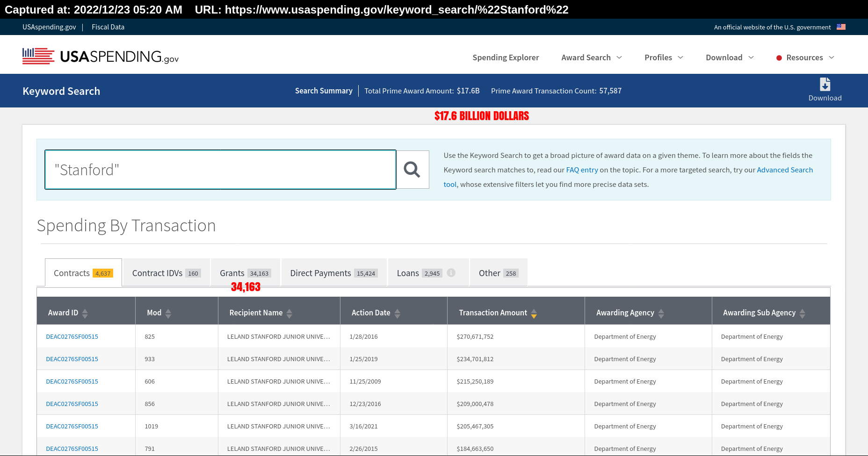Click the action date 1/28/2016
868x456 pixels.
tap(363, 336)
